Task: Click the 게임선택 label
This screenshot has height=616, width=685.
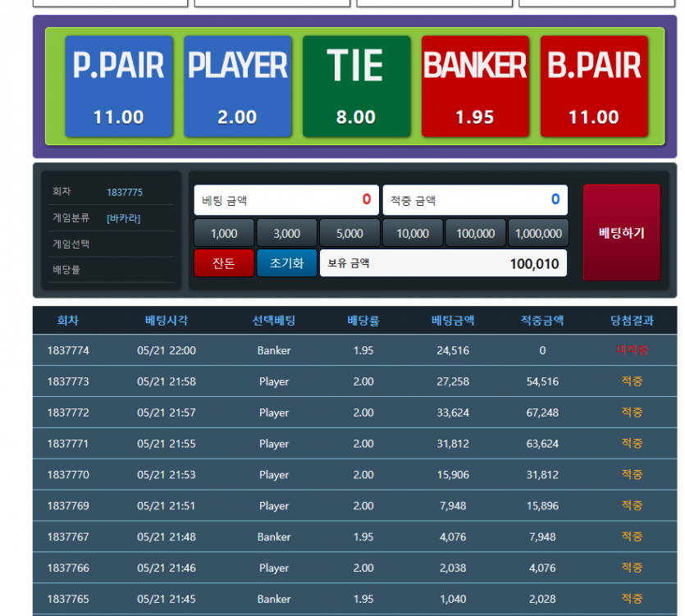Action: (71, 244)
